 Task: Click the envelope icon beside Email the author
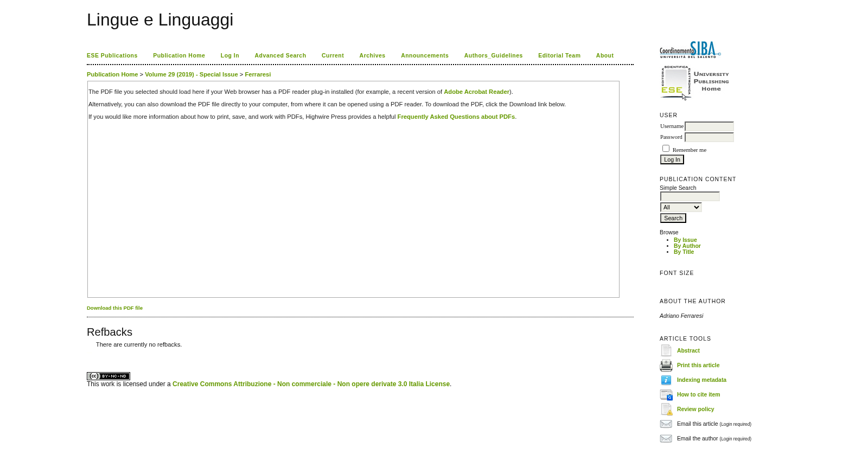coord(666,439)
